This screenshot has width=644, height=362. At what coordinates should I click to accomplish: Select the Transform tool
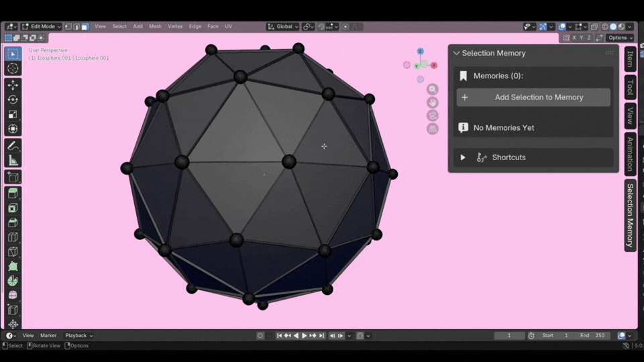[x=13, y=129]
